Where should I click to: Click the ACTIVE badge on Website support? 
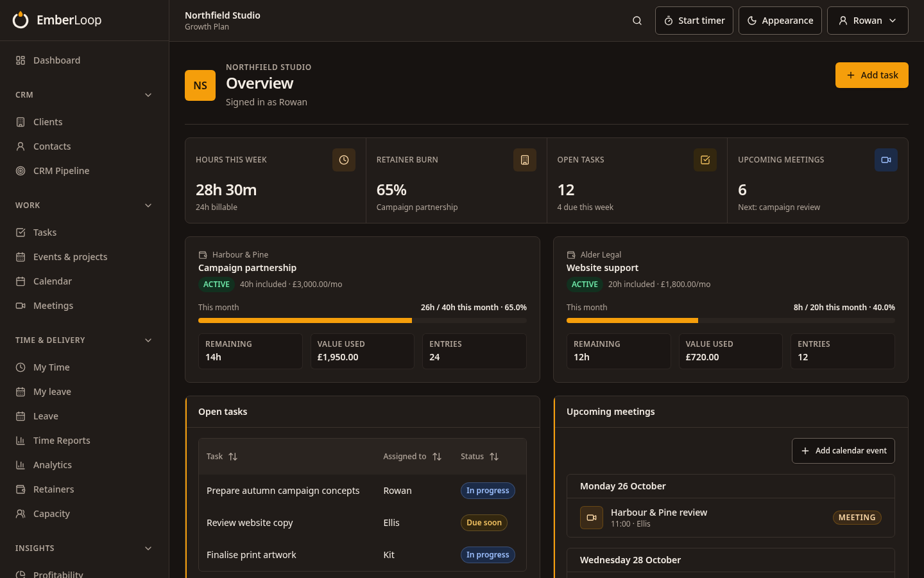click(x=585, y=285)
